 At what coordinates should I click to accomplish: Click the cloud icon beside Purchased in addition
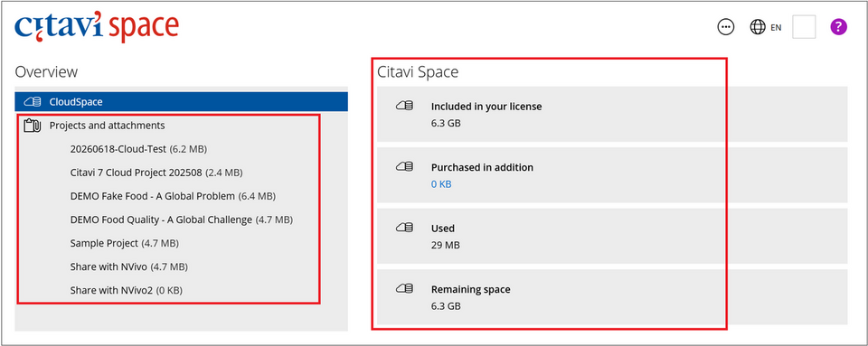pyautogui.click(x=405, y=167)
